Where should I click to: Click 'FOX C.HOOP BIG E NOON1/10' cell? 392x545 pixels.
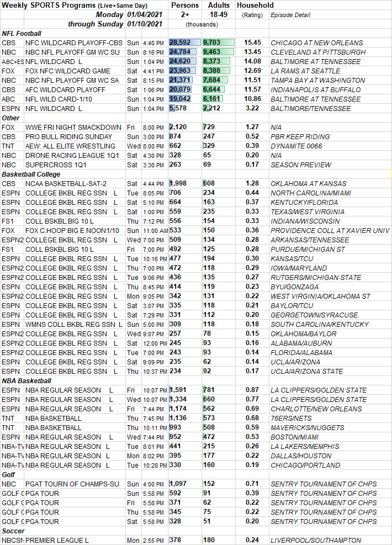pos(72,230)
